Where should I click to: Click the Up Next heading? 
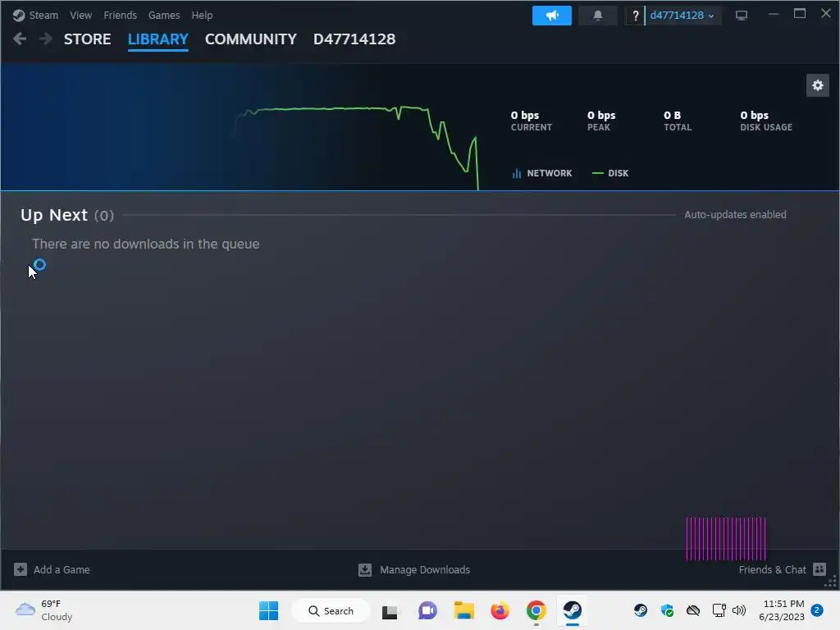[x=53, y=215]
